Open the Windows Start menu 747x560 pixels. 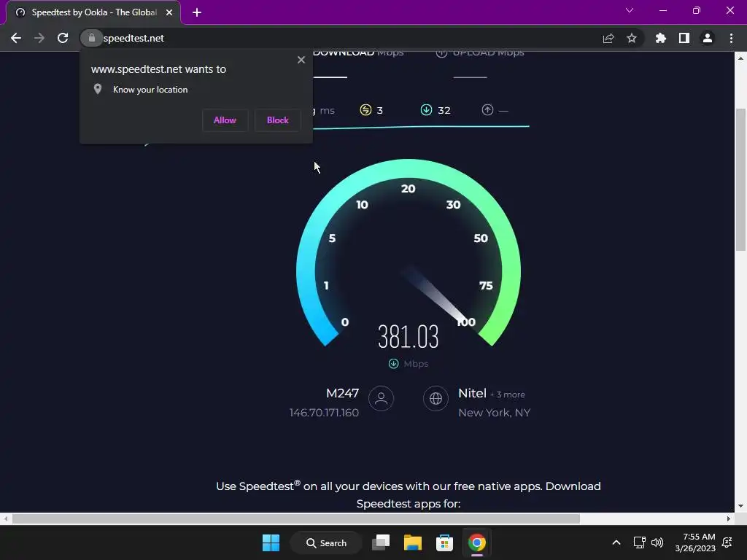pyautogui.click(x=271, y=542)
